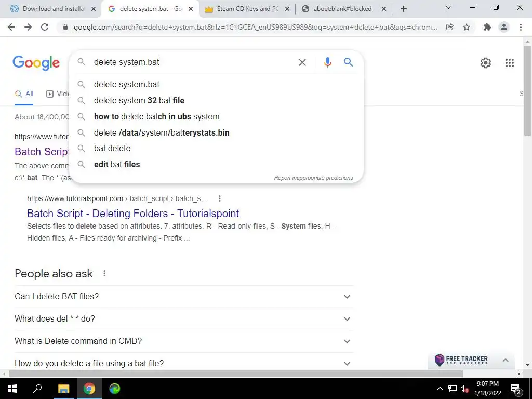532x399 pixels.
Task: Open the Chrome three-dot menu
Action: [x=521, y=27]
